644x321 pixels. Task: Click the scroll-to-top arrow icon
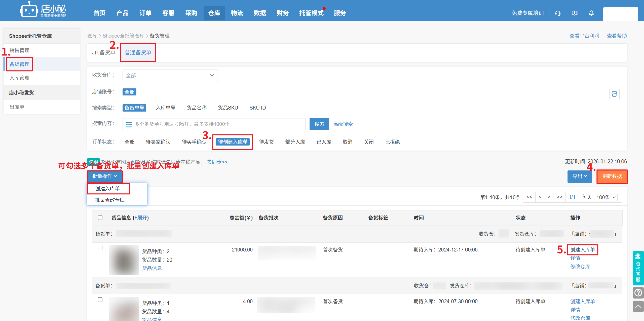click(x=638, y=307)
